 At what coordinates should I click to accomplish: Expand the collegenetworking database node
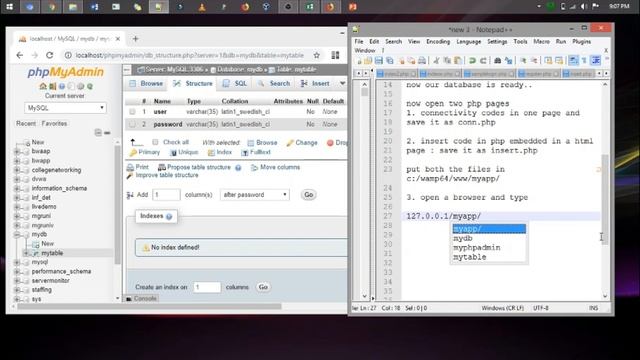(17, 170)
